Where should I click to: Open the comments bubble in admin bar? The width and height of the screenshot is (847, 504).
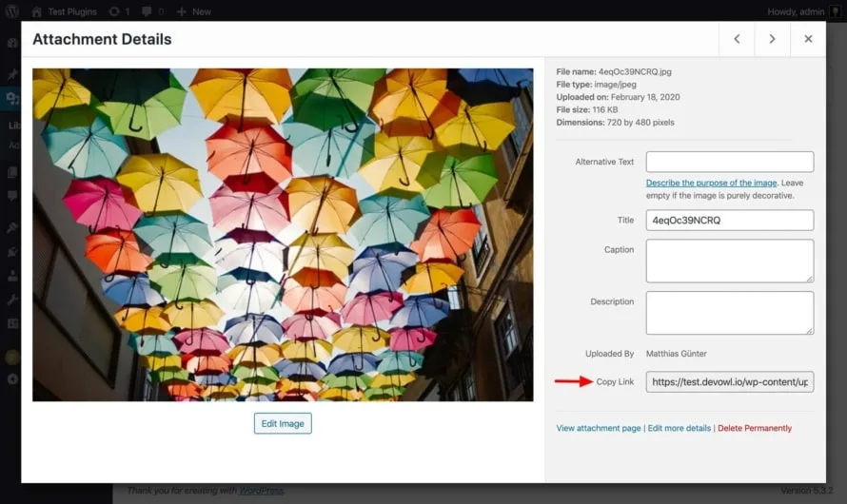pyautogui.click(x=148, y=11)
